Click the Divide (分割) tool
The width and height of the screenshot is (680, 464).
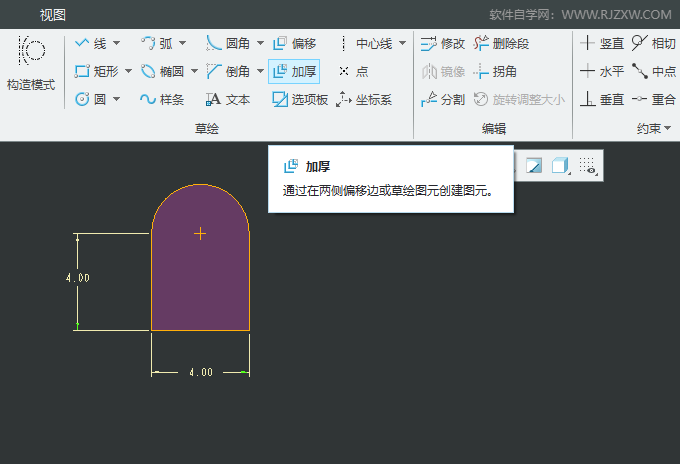click(x=443, y=99)
